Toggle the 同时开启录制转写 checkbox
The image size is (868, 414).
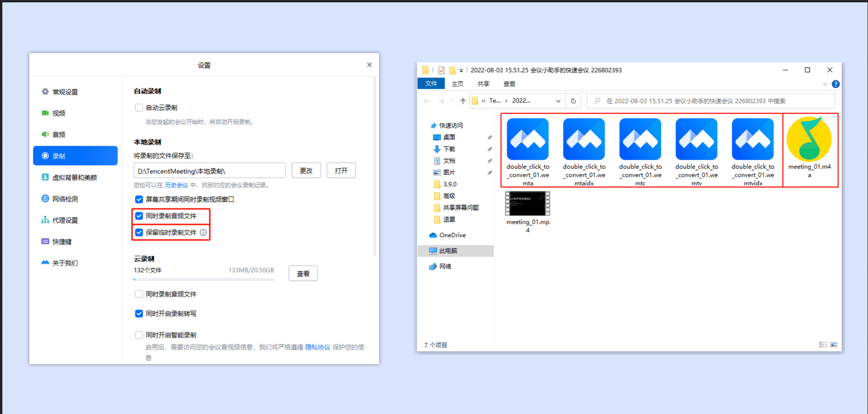click(x=139, y=314)
